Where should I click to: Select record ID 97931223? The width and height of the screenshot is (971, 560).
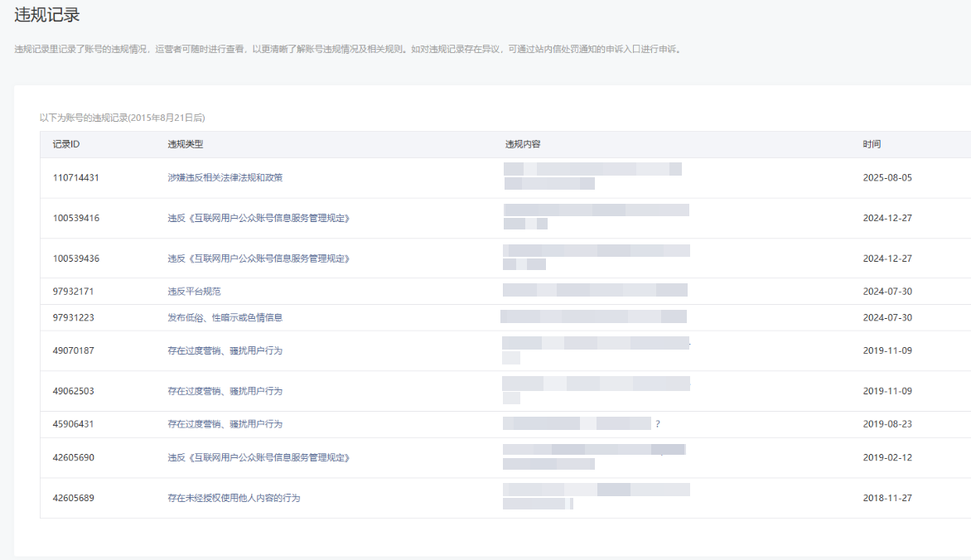point(73,318)
